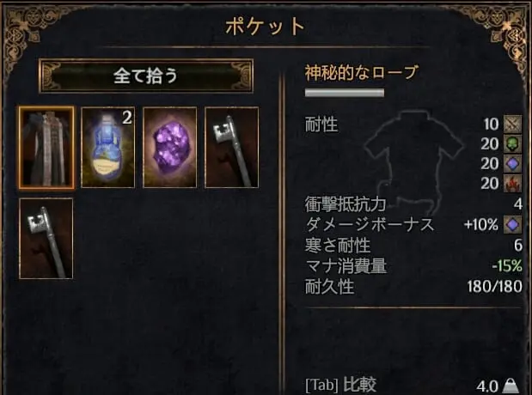
Task: Click the ポケット panel title
Action: tap(266, 26)
